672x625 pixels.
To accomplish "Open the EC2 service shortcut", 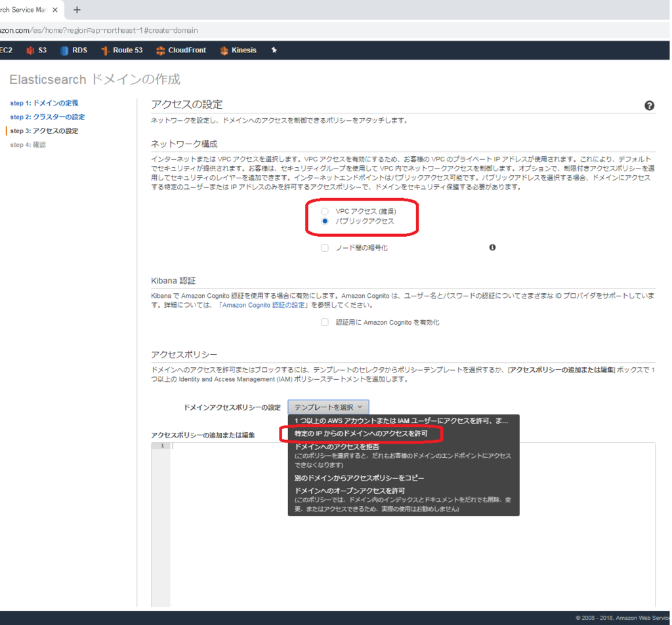I will pyautogui.click(x=6, y=50).
